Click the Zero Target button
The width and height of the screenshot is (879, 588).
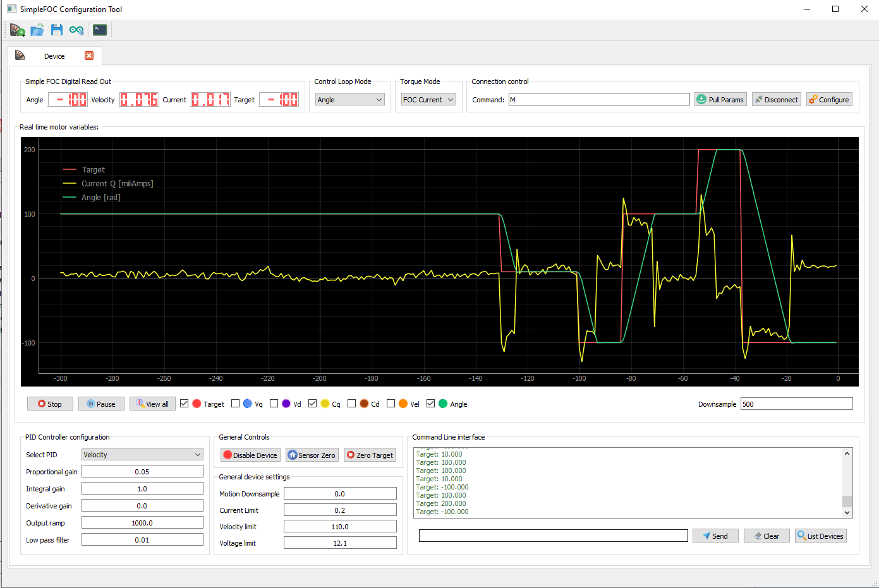coord(370,455)
